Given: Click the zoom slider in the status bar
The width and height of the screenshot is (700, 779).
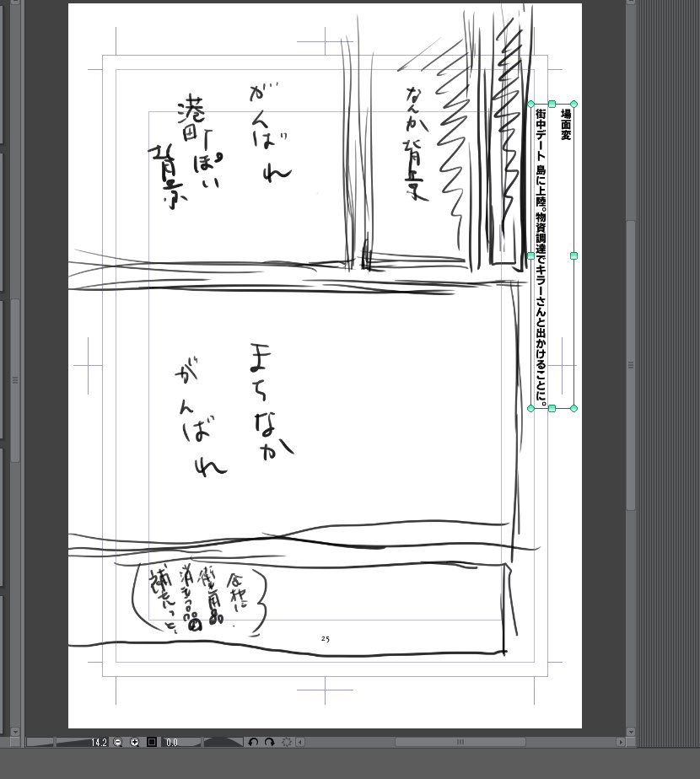Looking at the screenshot, I should 67,742.
